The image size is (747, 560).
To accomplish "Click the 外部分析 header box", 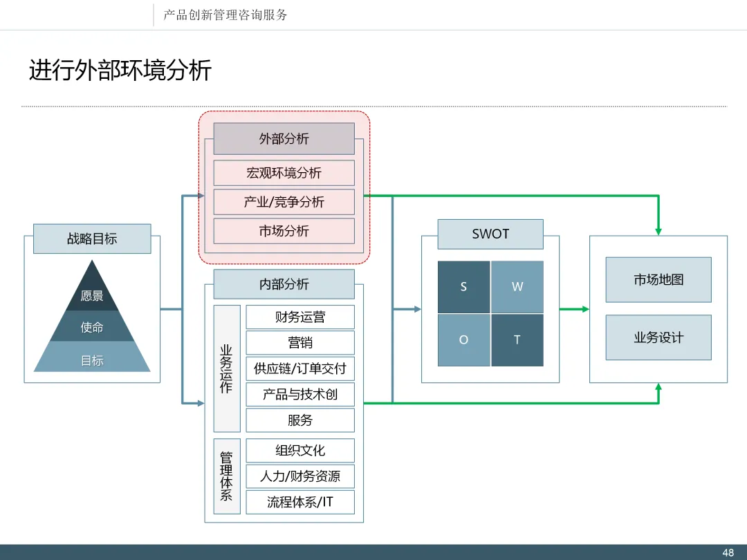I will click(284, 138).
